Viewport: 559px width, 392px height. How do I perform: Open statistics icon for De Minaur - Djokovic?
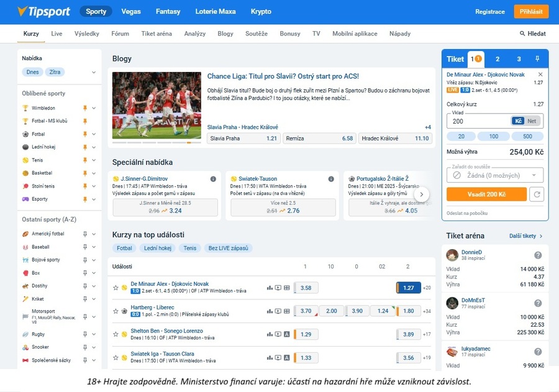pyautogui.click(x=270, y=288)
